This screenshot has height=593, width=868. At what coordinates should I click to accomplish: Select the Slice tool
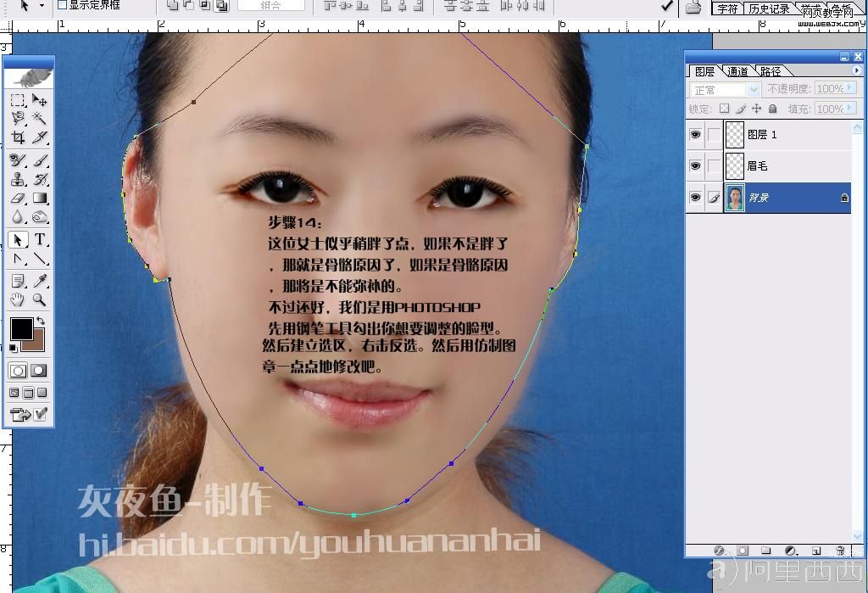(39, 137)
